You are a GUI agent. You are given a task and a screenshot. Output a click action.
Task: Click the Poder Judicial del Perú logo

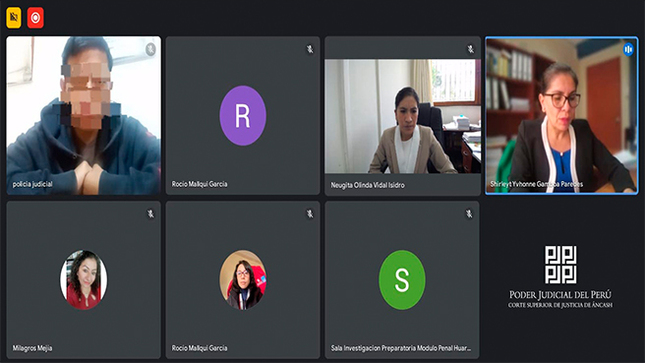pos(560,277)
